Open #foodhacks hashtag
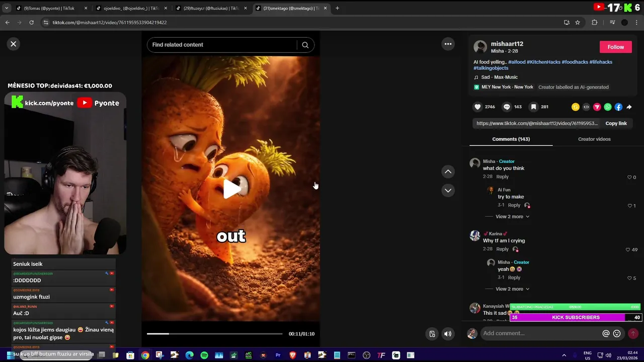Image resolution: width=644 pixels, height=362 pixels. [x=575, y=62]
